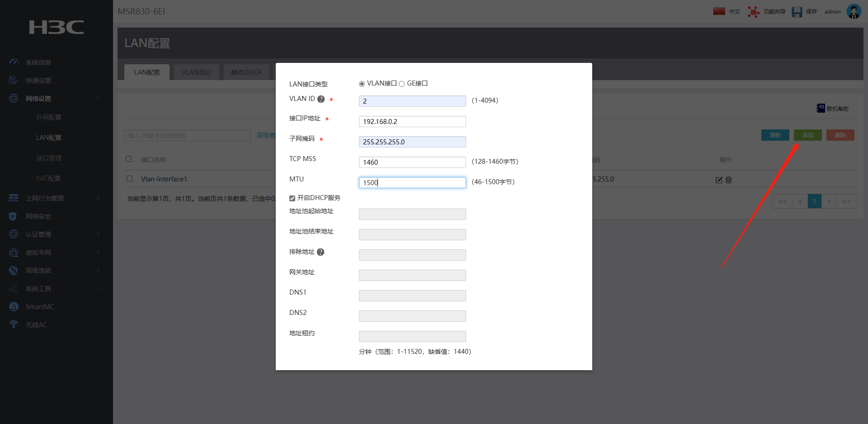Expand the 虚拟专网 menu chevron
This screenshot has width=868, height=424.
[98, 252]
